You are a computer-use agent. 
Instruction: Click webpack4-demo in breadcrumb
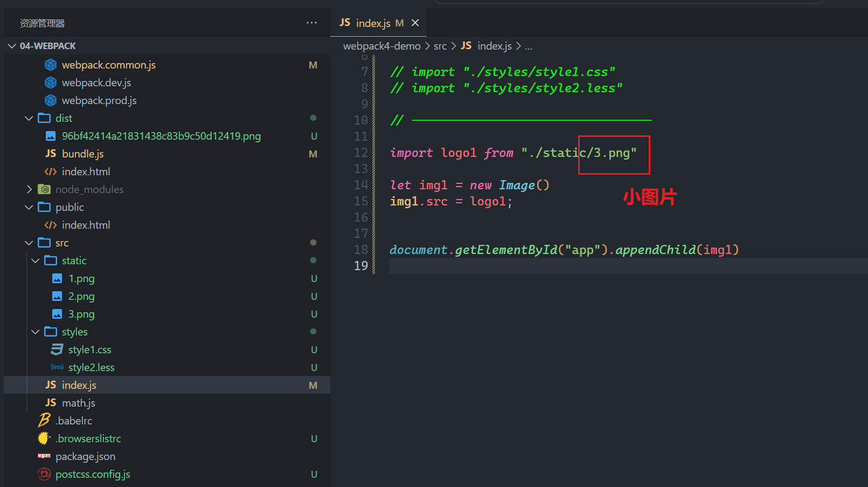pyautogui.click(x=382, y=46)
